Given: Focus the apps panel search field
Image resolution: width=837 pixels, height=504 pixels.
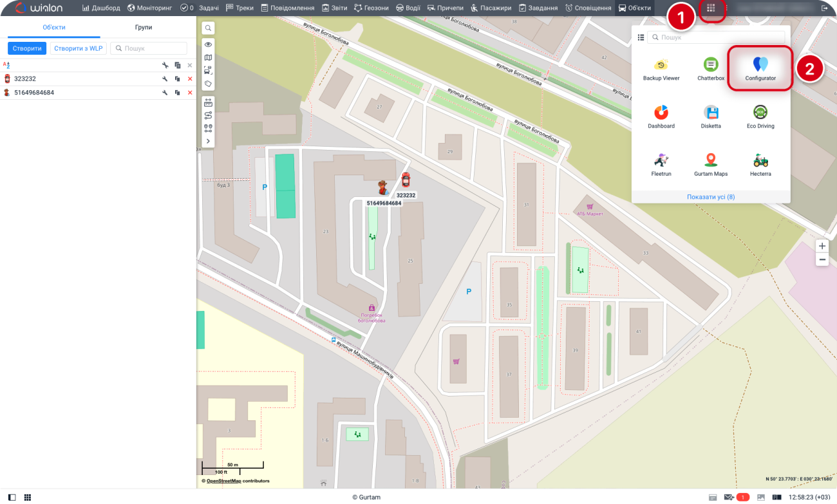Looking at the screenshot, I should [717, 37].
